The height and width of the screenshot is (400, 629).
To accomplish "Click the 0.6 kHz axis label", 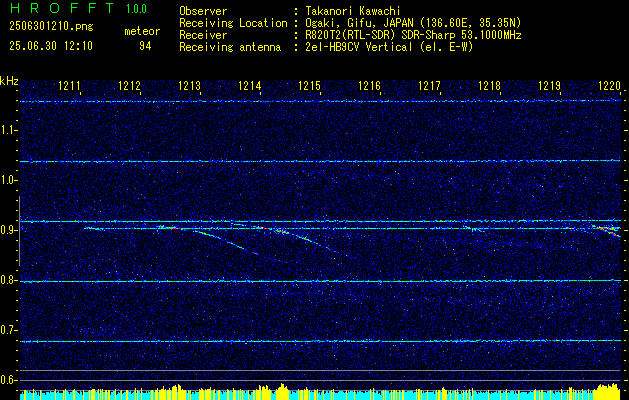I will [9, 380].
